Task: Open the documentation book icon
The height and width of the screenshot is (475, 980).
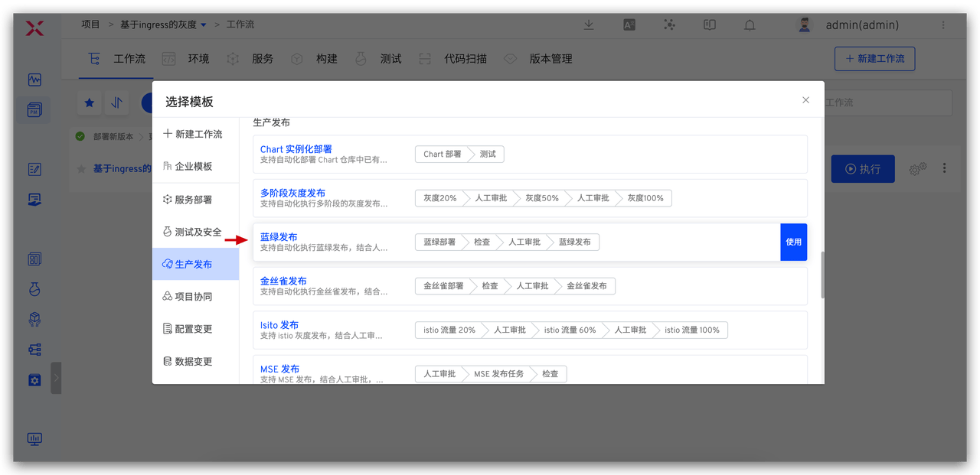Action: 710,24
